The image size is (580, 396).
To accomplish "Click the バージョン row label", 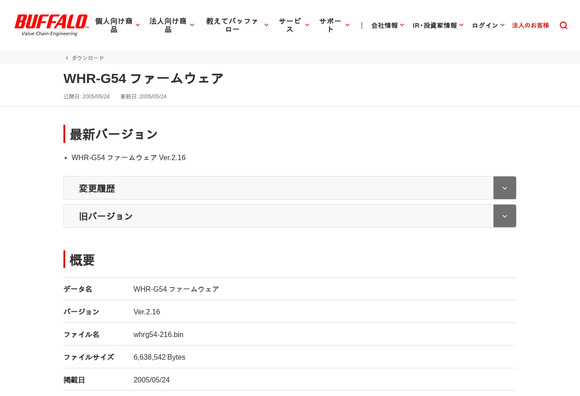I will [x=81, y=312].
